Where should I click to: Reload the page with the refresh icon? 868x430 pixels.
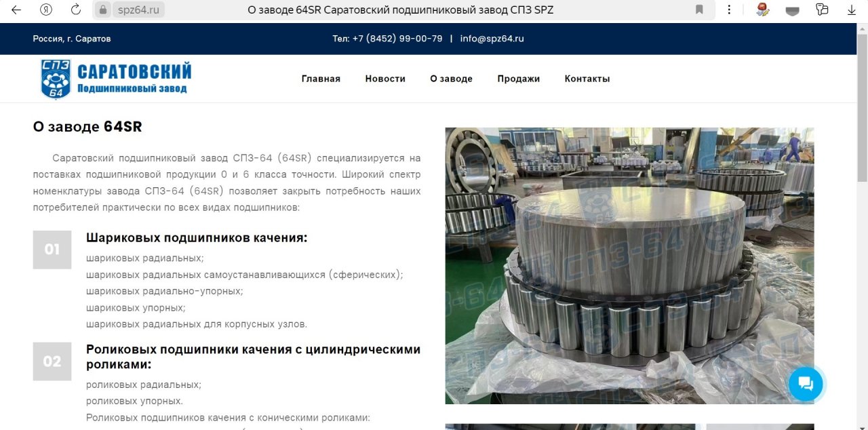pyautogui.click(x=76, y=9)
